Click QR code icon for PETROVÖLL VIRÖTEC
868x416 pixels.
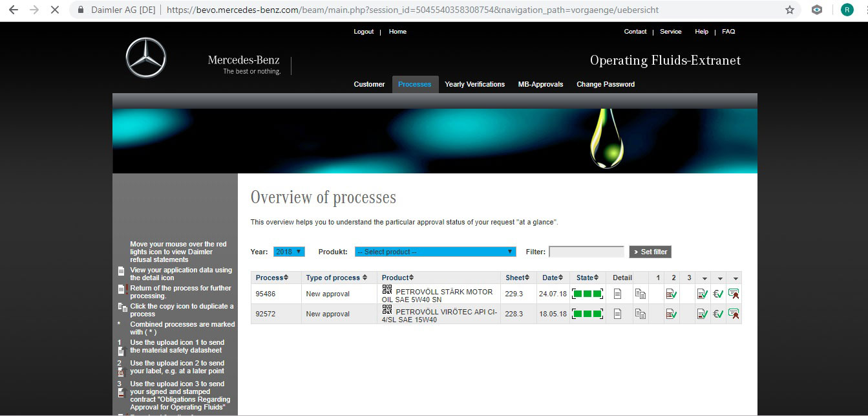pos(387,311)
